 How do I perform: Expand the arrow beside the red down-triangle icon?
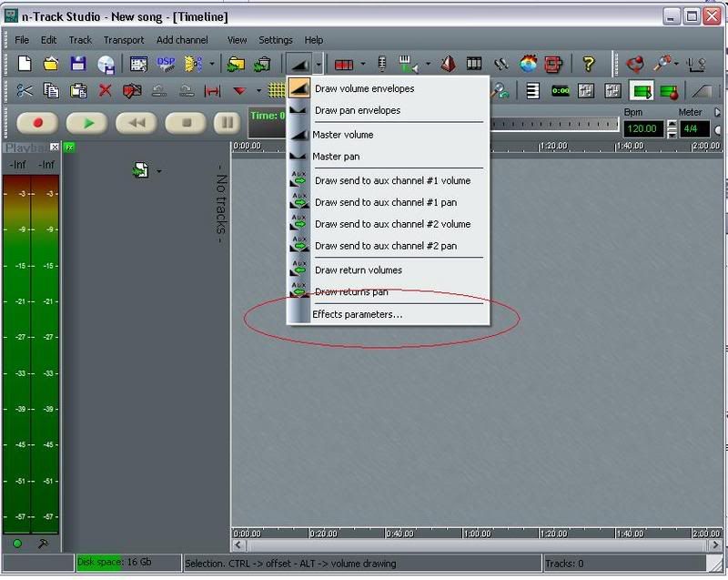258,90
